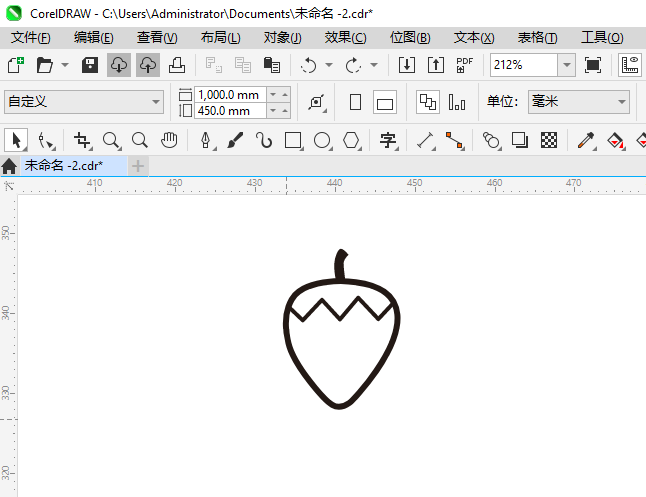Add a new document tab with plus
646x497 pixels.
[138, 166]
